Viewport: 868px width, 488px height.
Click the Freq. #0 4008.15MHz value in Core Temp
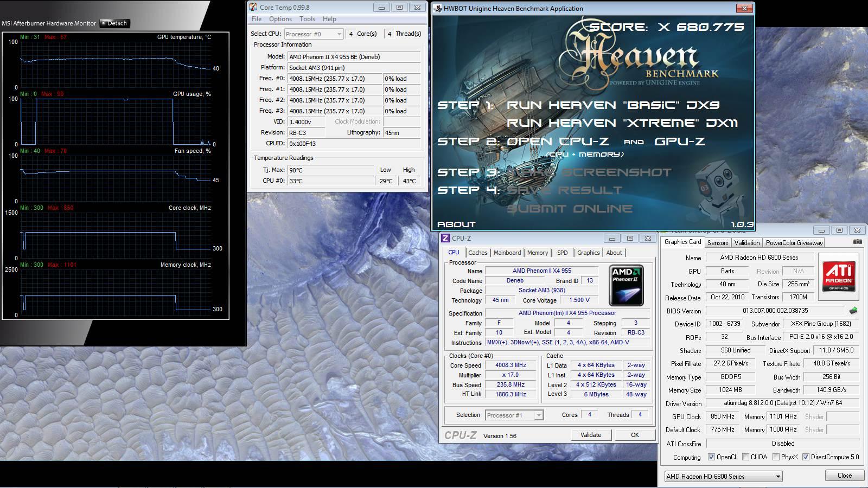point(334,79)
